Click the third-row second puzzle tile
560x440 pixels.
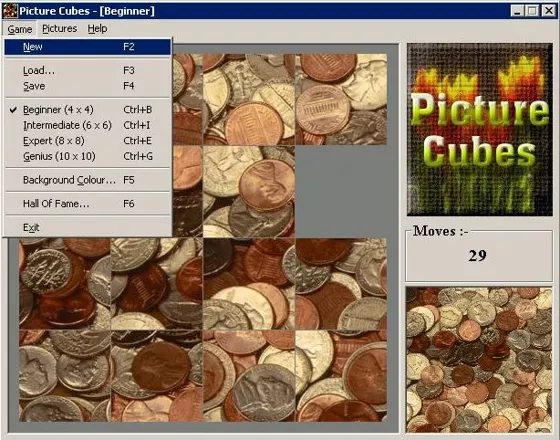(x=157, y=284)
